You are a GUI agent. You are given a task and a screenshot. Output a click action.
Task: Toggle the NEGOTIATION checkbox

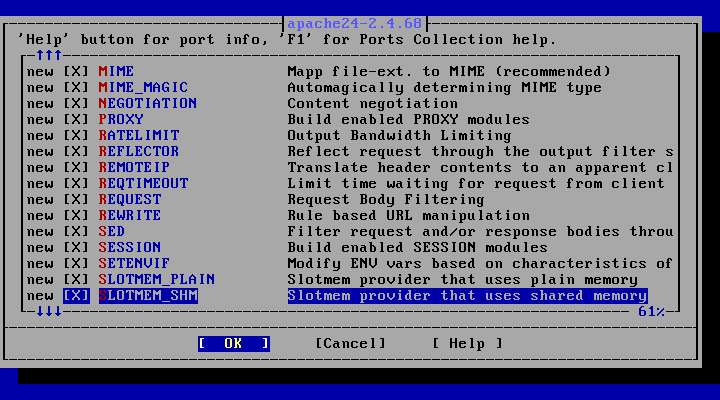76,104
